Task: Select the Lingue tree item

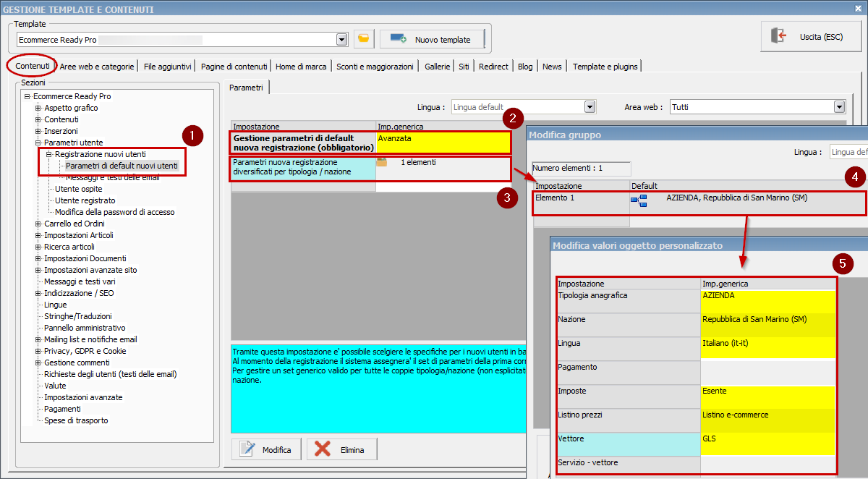Action: (55, 305)
